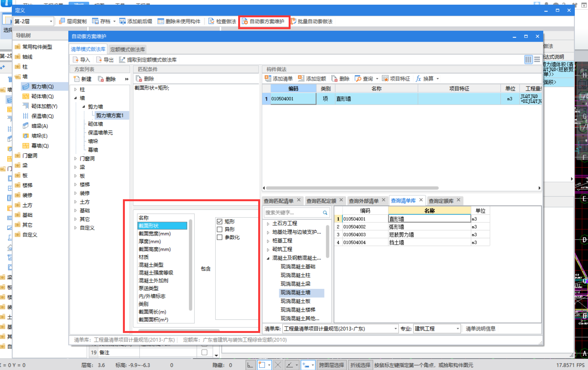Uncheck the 矩形 checkbox
588x370 pixels.
(x=220, y=221)
